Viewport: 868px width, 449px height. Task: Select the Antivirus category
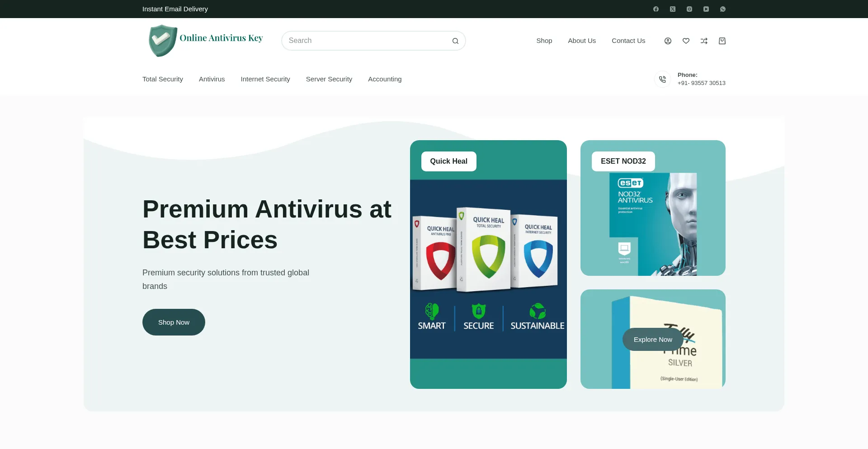212,79
